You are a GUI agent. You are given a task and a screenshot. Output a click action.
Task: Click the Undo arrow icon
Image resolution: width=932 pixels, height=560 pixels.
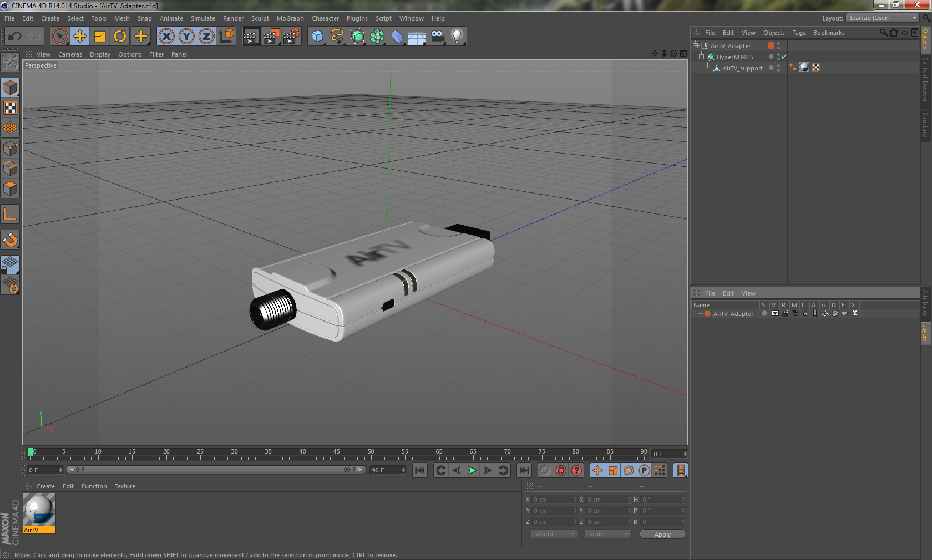[14, 37]
